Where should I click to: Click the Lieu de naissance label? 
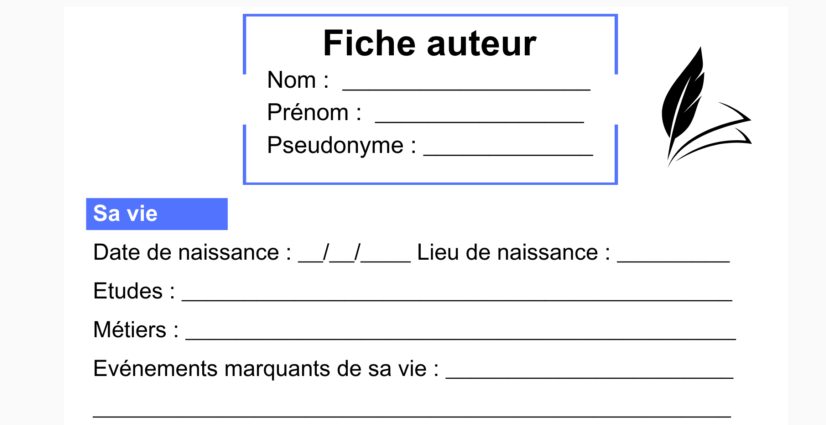pyautogui.click(x=514, y=252)
